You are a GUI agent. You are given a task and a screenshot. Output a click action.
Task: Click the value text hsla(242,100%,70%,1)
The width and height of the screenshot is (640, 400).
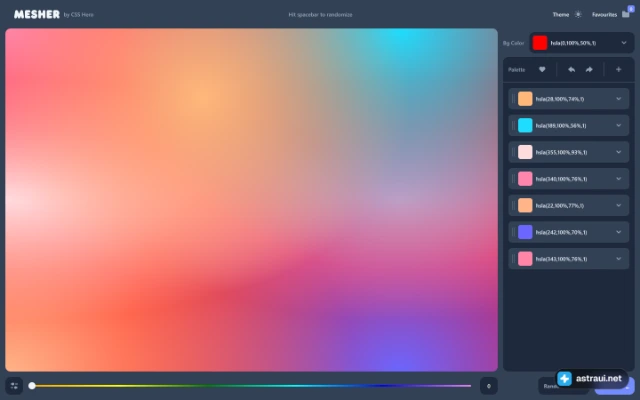(561, 232)
